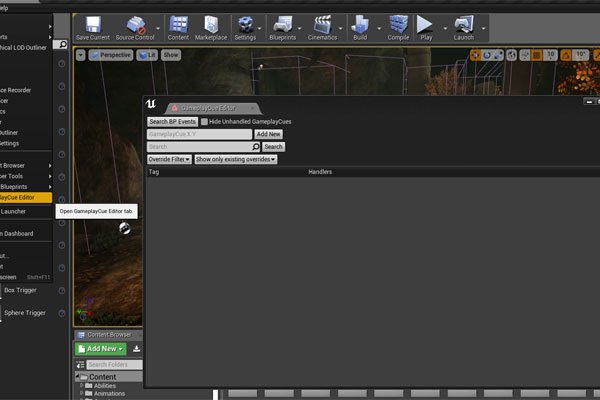600x400 pixels.
Task: Select the scale gizmo mode in viewport
Action: click(x=498, y=56)
